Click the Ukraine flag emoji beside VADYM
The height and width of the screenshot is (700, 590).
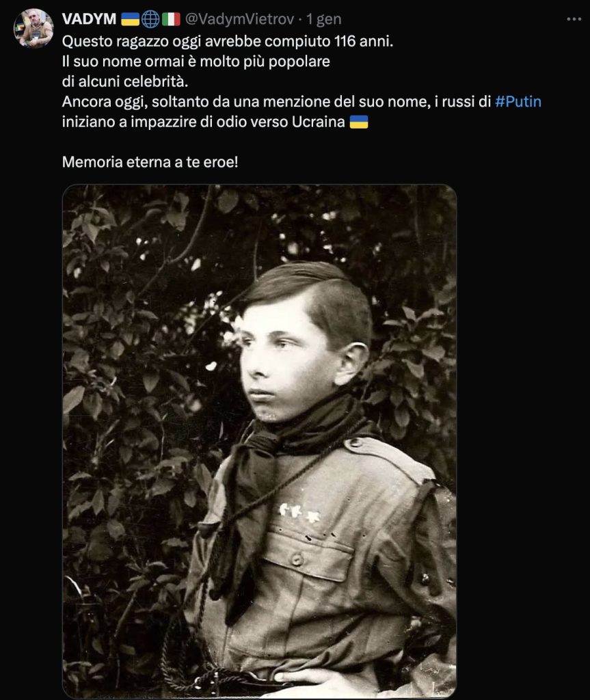point(130,19)
